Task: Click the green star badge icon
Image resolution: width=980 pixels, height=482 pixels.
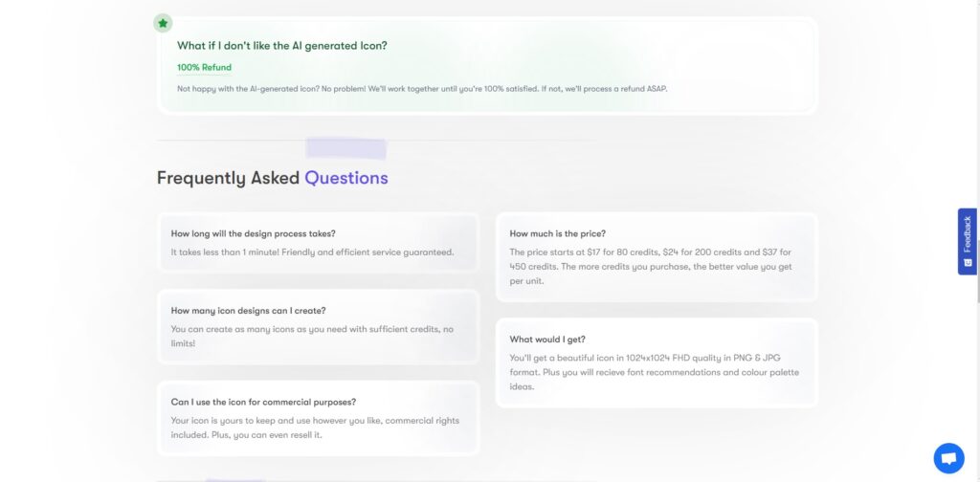Action: click(163, 23)
